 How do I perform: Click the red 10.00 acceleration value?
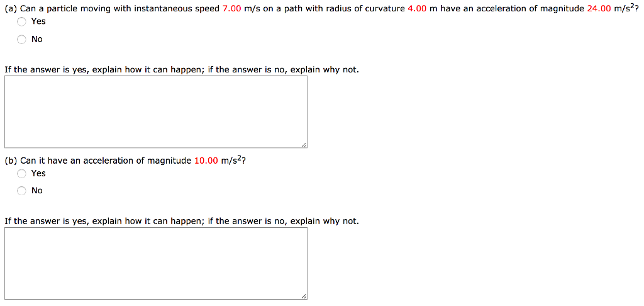point(206,161)
